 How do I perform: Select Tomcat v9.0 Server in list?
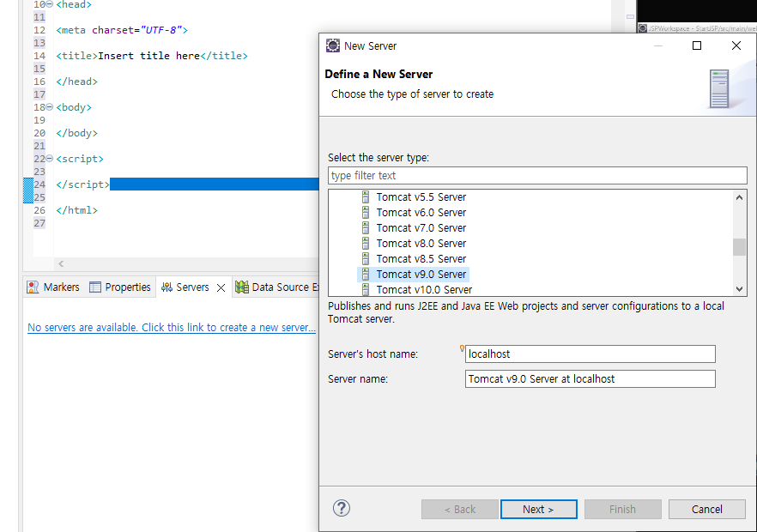[x=421, y=275]
